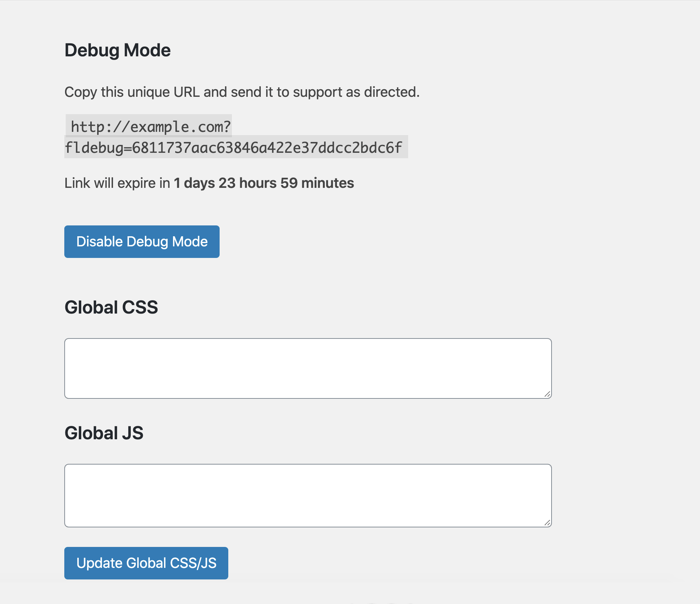Click the Disable Debug Mode button
Screen dimensions: 700x604
pyautogui.click(x=142, y=241)
